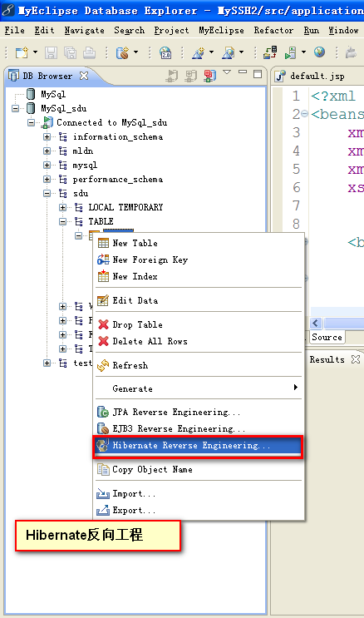
Task: Choose Refresh from context menu
Action: coord(199,365)
